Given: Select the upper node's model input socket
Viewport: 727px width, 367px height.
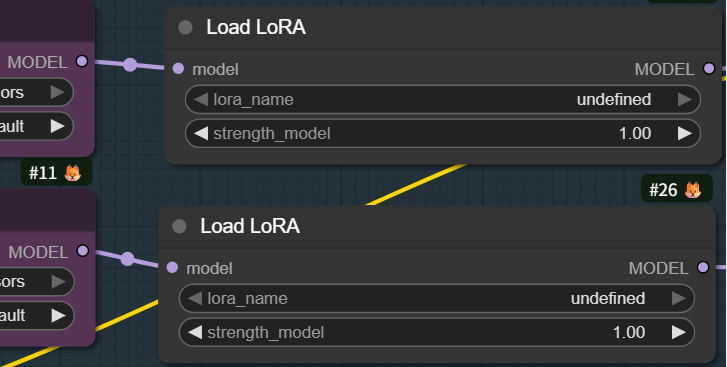Looking at the screenshot, I should [178, 69].
